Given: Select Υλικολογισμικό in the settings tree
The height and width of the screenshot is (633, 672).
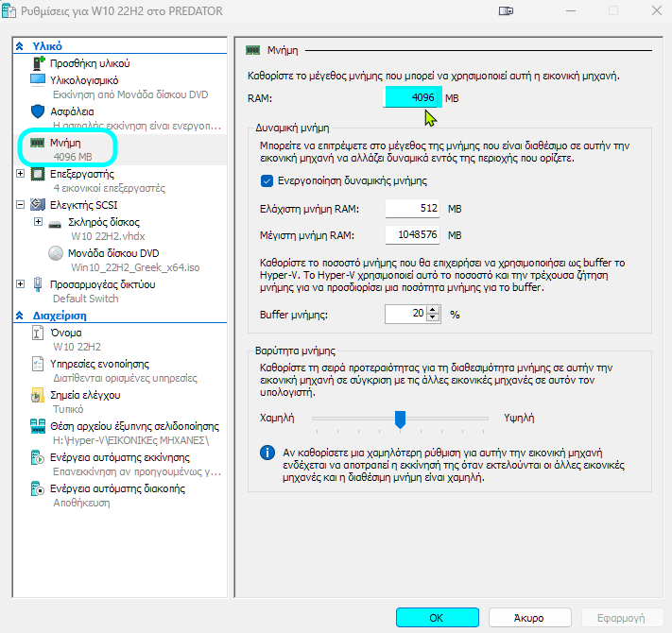Looking at the screenshot, I should click(x=84, y=80).
